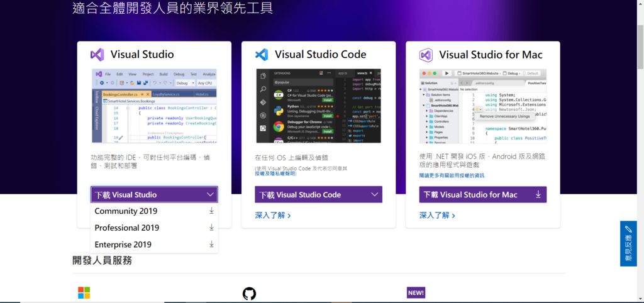
Task: Click the page vertical scrollbar thumb
Action: 640,47
